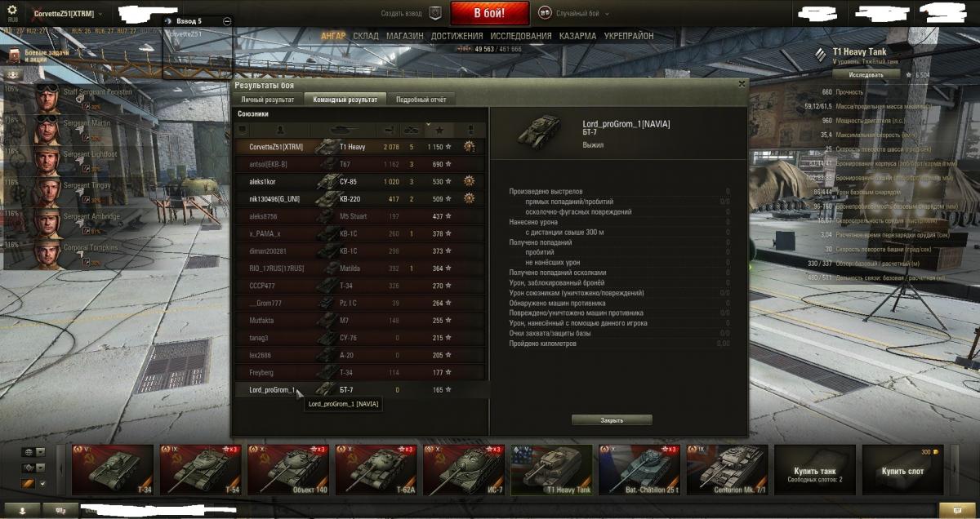Click the В бой! battle button
980x519 pixels.
490,13
